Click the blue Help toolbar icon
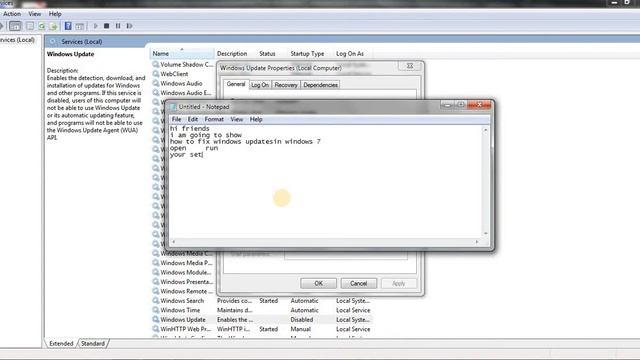This screenshot has height=360, width=640. (x=68, y=26)
